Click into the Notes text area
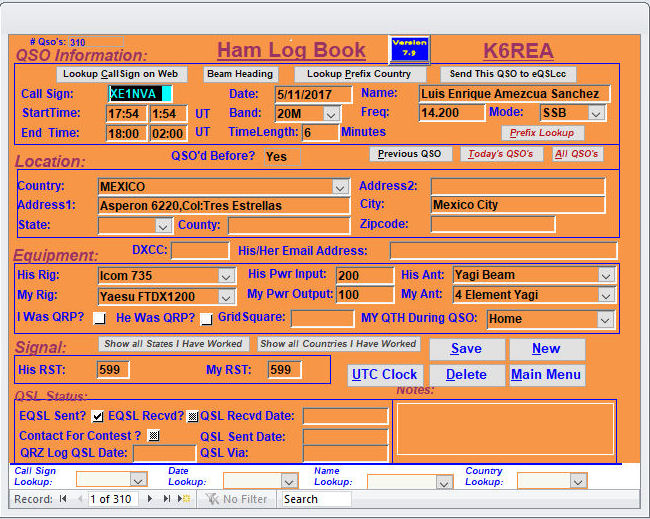This screenshot has height=519, width=650. click(x=504, y=428)
